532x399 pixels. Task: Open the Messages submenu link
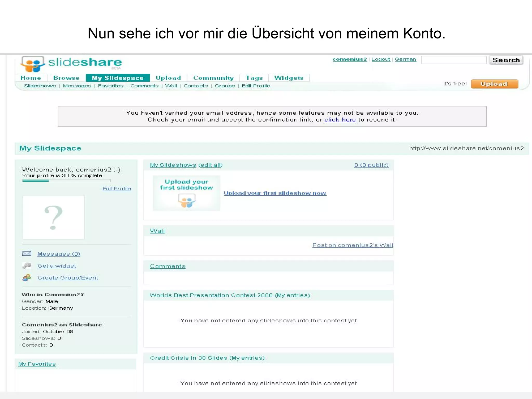point(77,86)
